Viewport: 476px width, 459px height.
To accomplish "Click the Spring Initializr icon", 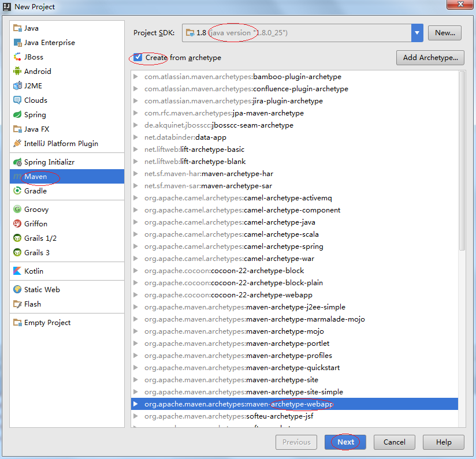I will coord(17,162).
